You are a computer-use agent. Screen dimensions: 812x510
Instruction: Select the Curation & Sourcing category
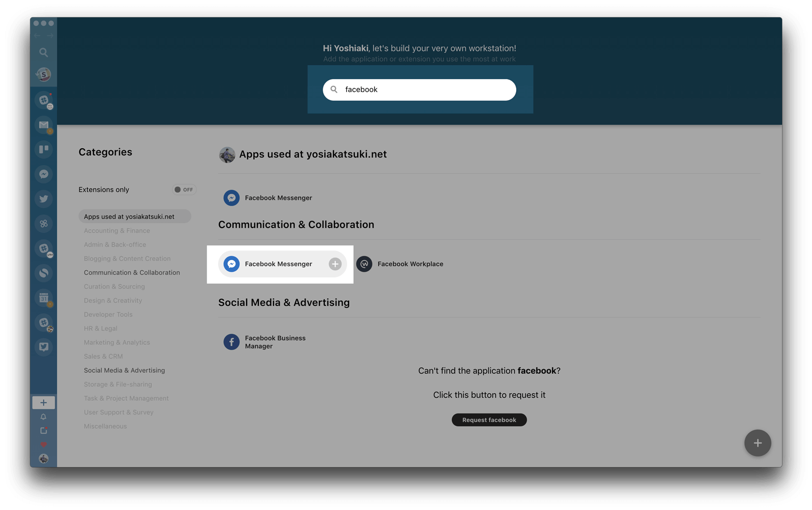point(114,286)
